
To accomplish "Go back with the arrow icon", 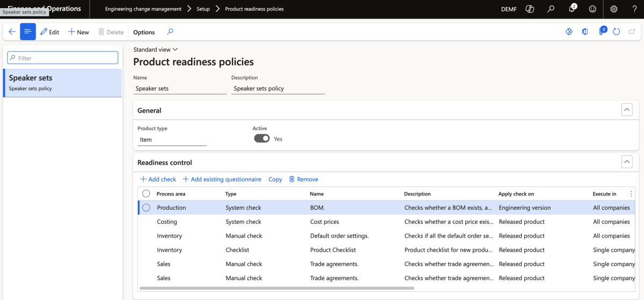I will (x=12, y=32).
